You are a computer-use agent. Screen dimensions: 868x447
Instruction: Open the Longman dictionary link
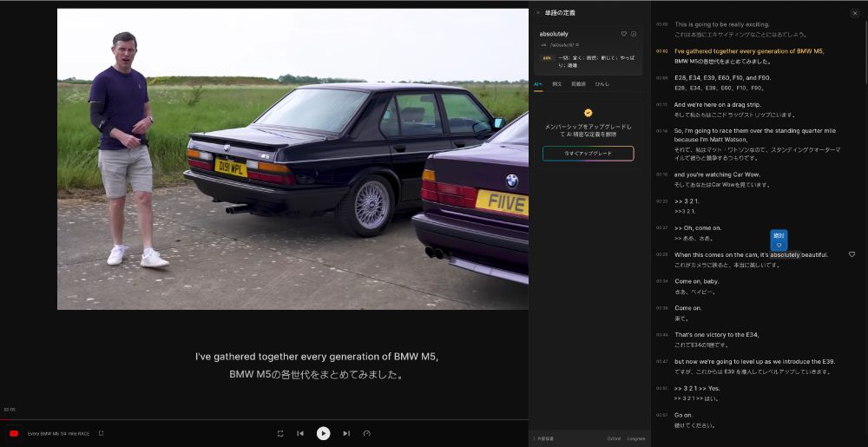(636, 438)
